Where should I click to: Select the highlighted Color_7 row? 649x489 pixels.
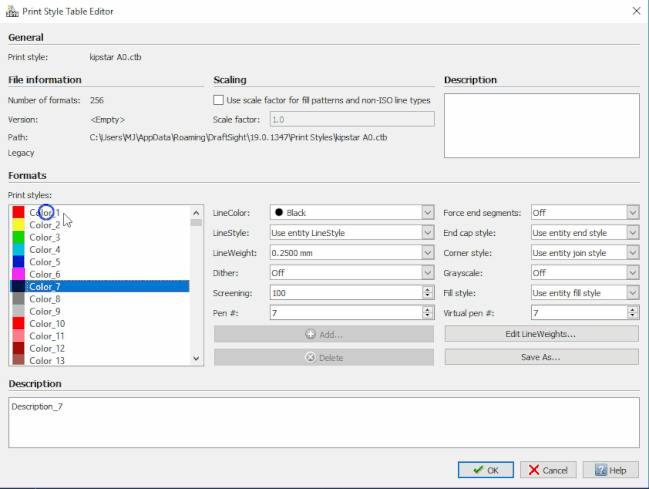100,287
